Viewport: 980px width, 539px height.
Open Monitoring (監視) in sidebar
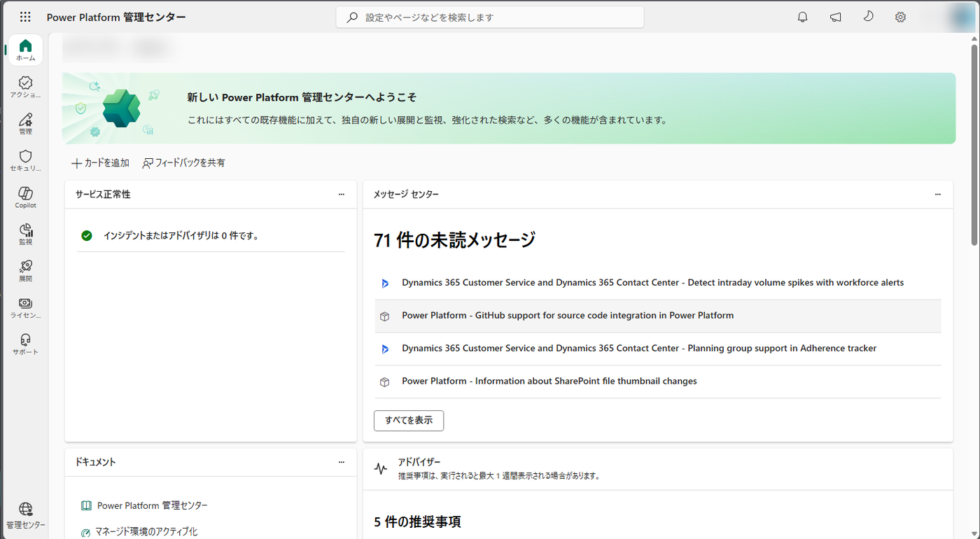(25, 234)
